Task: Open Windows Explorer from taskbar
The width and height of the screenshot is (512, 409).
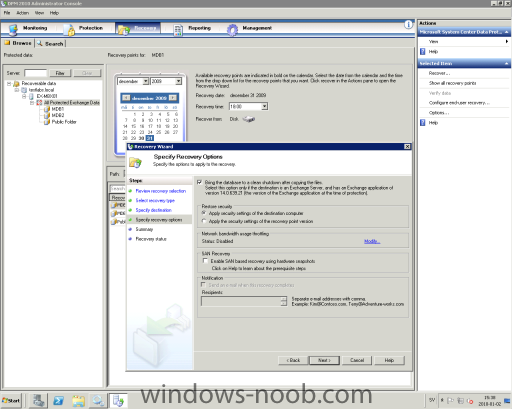Action: coord(78,400)
